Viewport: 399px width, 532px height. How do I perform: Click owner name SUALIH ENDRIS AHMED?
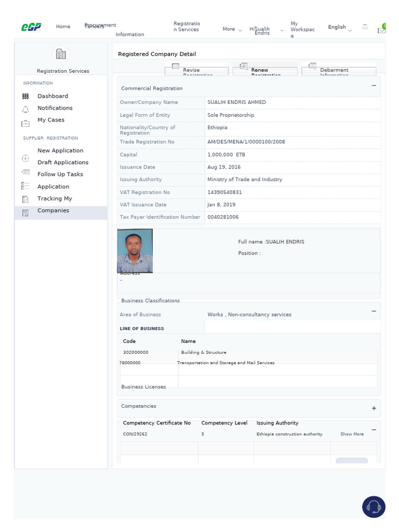236,102
